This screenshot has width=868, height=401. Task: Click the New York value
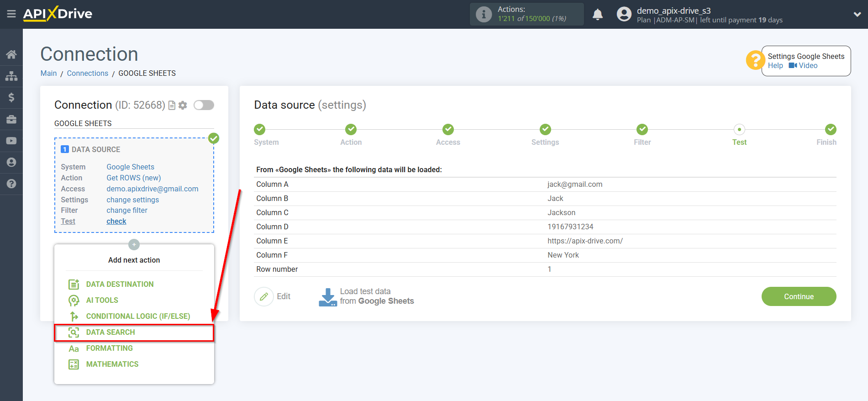click(x=563, y=255)
